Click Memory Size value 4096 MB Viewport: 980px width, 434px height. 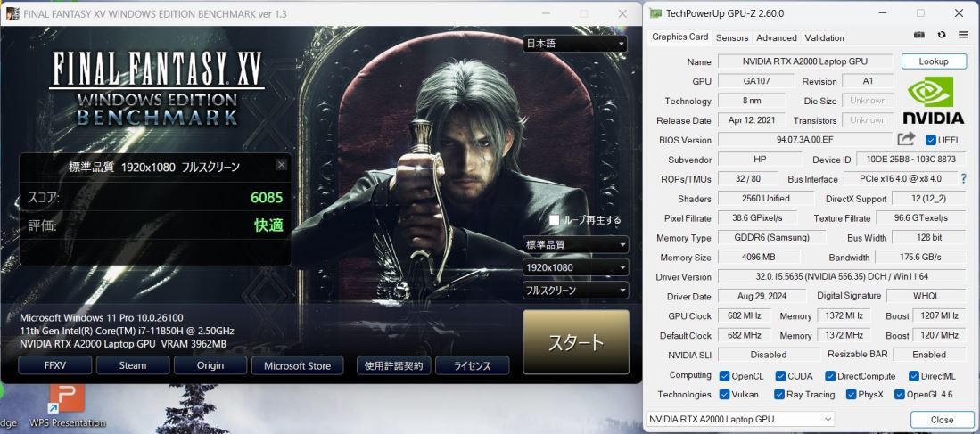(759, 257)
